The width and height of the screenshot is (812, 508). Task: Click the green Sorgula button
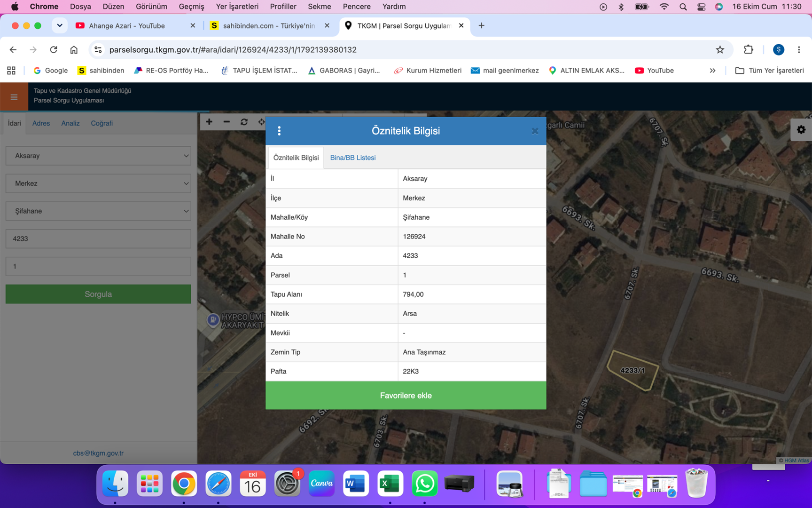[98, 294]
